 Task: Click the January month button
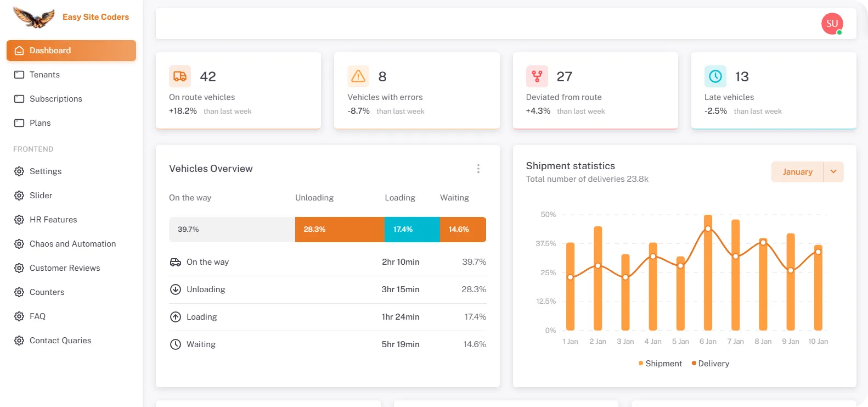797,172
